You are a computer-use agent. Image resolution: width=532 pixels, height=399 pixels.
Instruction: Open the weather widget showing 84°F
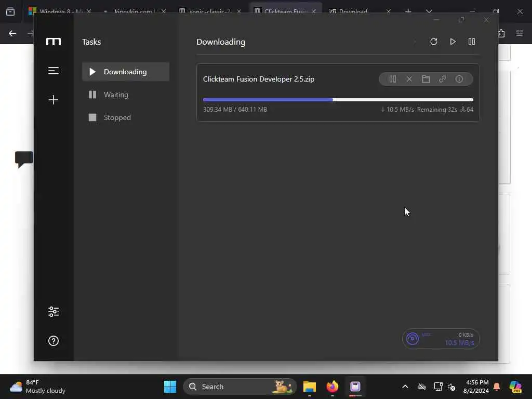[37, 387]
